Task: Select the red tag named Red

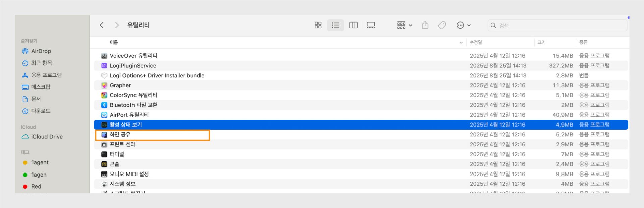Action: 36,187
